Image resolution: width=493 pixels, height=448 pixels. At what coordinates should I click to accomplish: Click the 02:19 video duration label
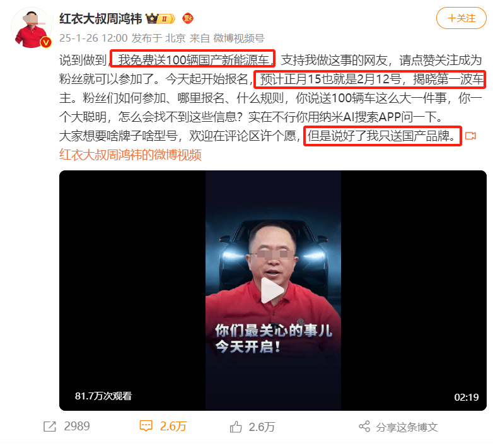click(467, 397)
